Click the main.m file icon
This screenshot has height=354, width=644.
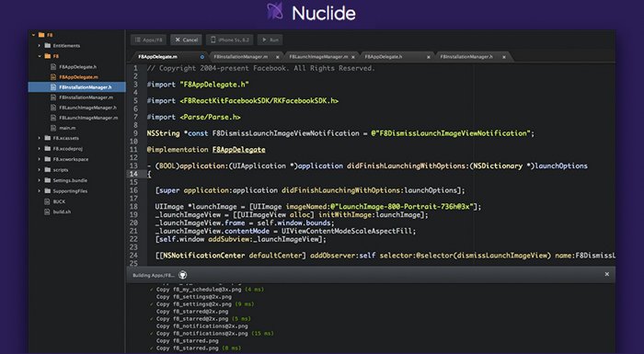tap(53, 128)
